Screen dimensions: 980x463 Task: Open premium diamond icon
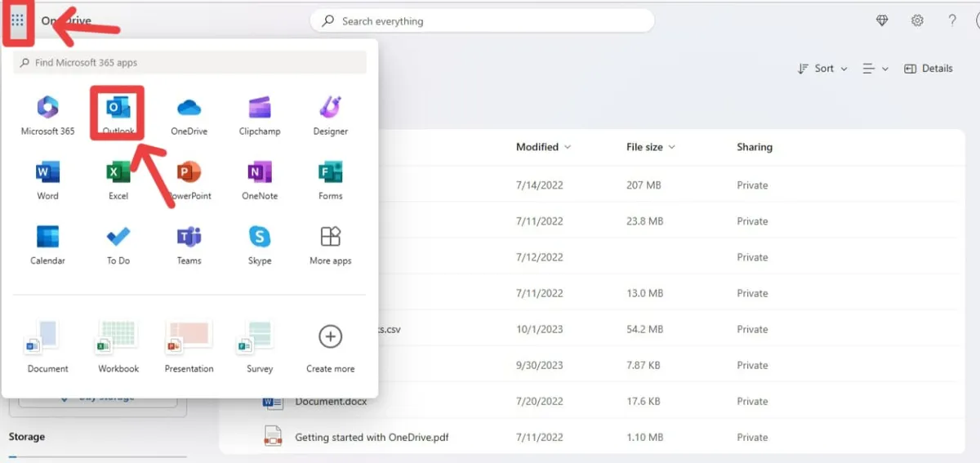pos(882,21)
